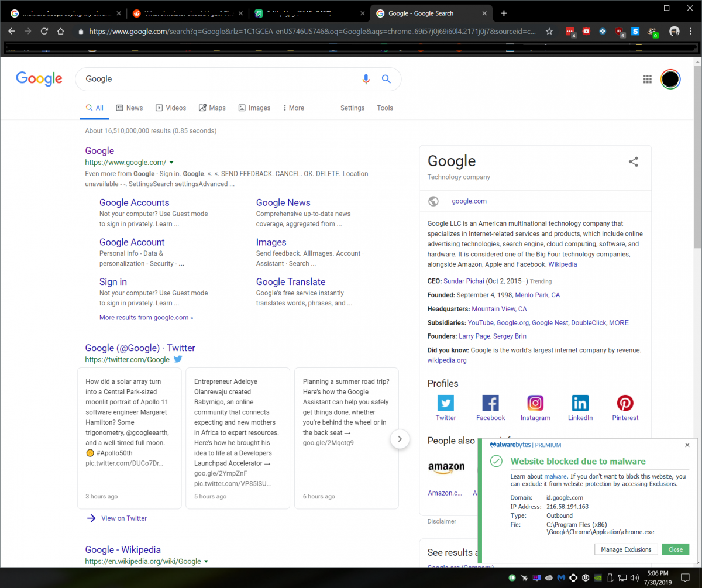Open the Sign in sitelink
This screenshot has height=588, width=702.
pos(113,281)
